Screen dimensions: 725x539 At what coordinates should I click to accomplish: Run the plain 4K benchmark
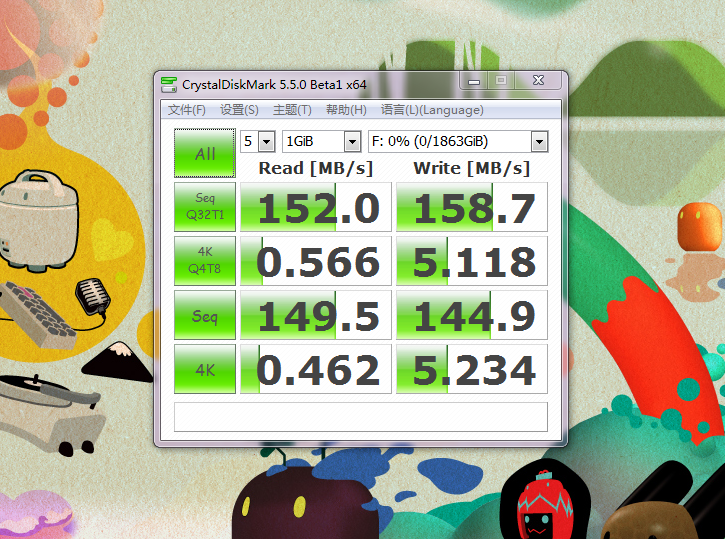pyautogui.click(x=205, y=369)
